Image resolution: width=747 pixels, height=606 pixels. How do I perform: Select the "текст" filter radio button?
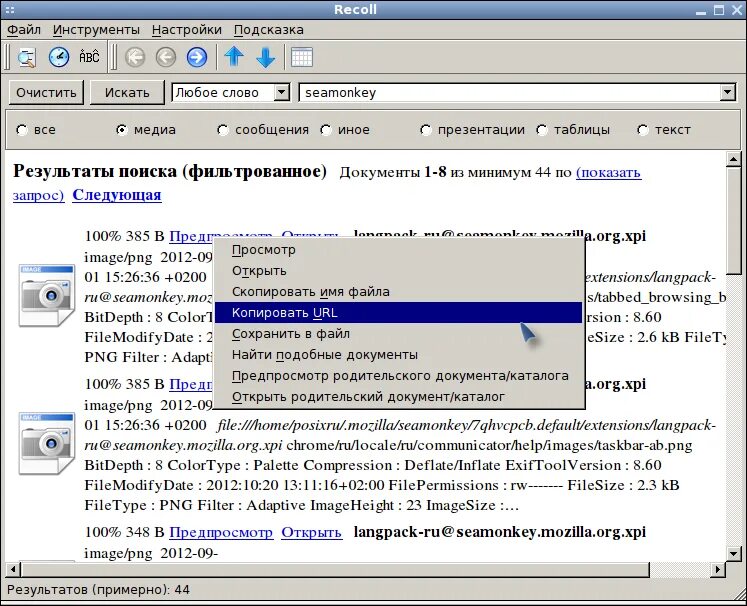pos(643,130)
